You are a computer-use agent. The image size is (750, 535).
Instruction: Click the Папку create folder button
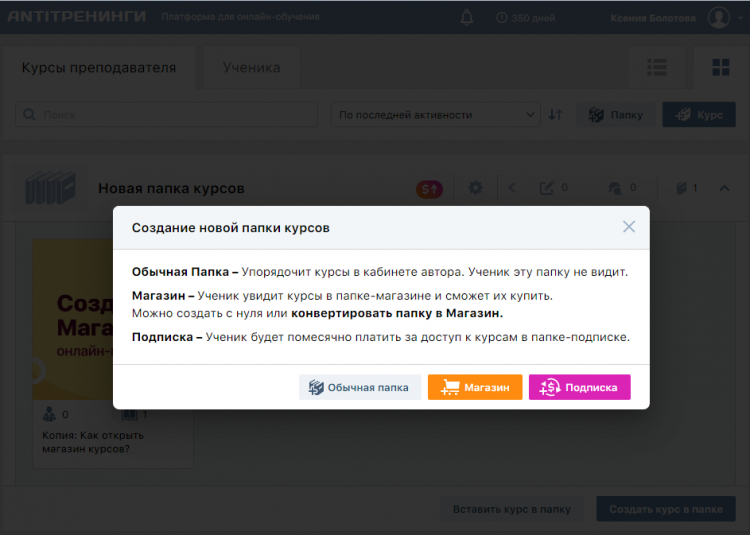point(616,115)
